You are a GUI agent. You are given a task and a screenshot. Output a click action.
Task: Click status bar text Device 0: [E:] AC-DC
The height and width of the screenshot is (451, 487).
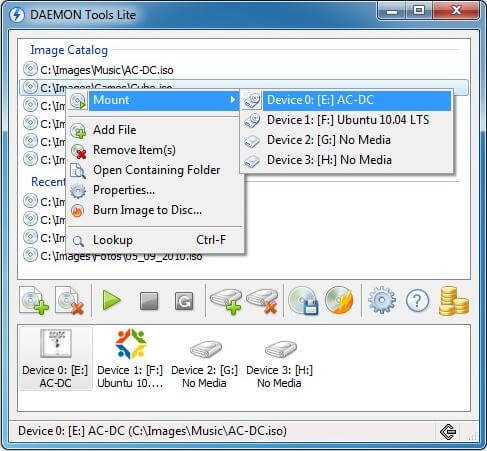pos(153,431)
